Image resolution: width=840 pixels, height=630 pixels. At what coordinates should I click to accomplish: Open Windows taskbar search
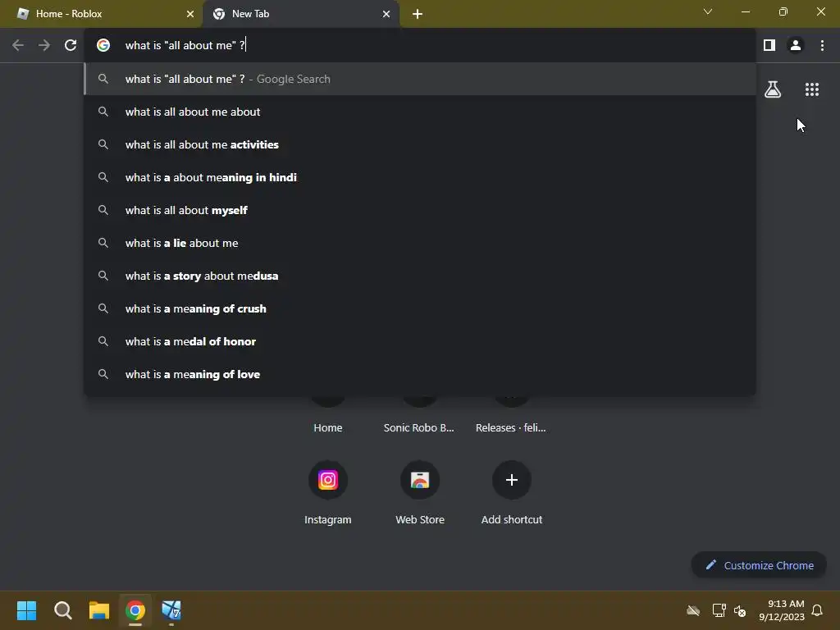(62, 610)
